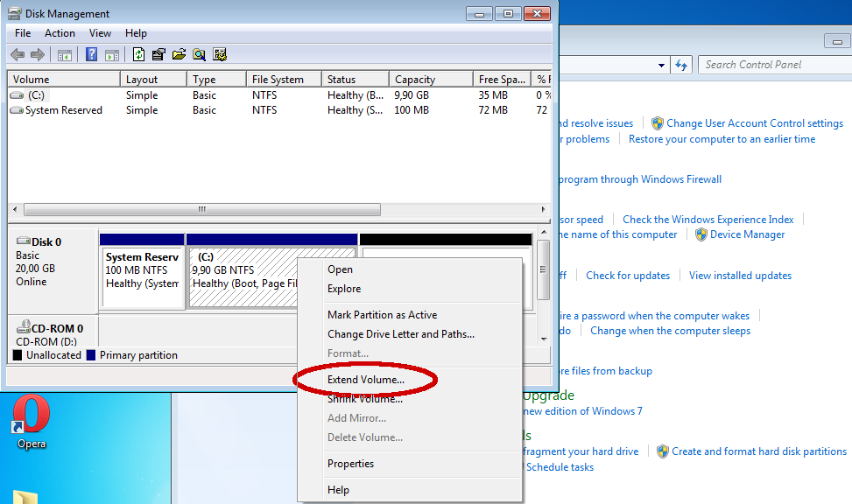Open Device Manager link

tap(747, 234)
